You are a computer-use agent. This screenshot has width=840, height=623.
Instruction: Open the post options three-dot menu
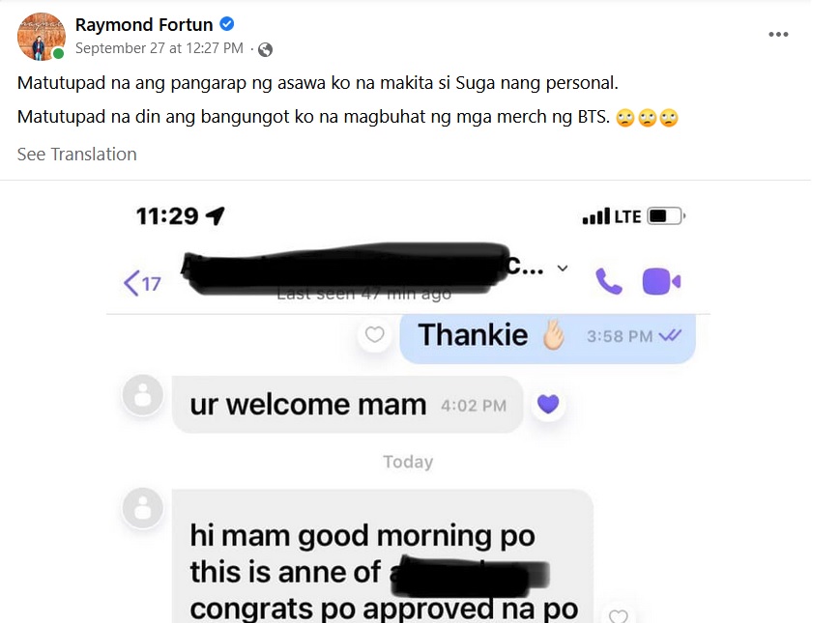[x=778, y=34]
